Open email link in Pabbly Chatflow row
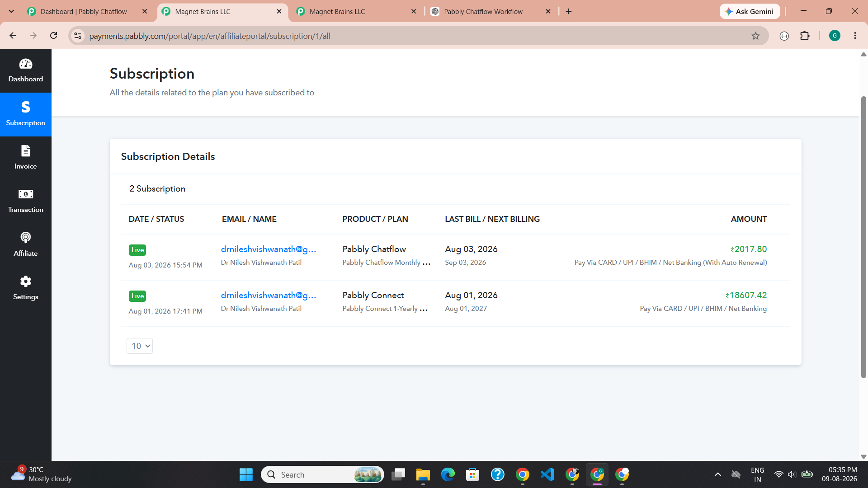The image size is (868, 488). 269,249
